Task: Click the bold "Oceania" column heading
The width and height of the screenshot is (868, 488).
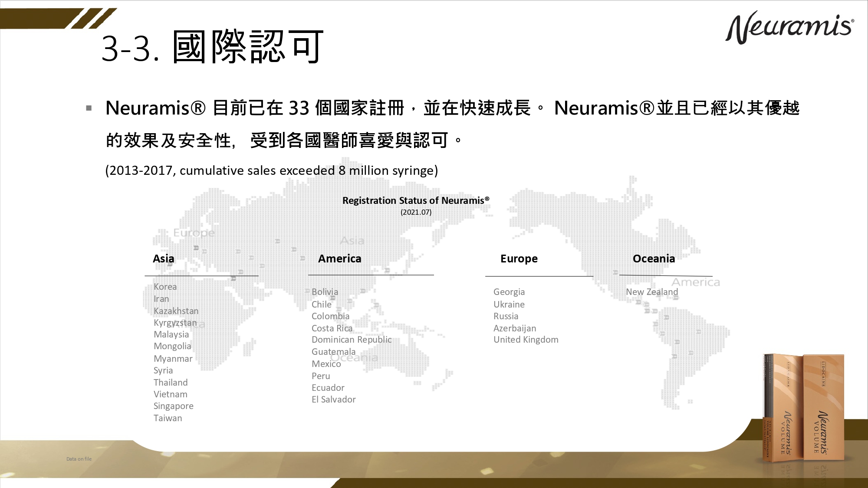Action: 654,259
